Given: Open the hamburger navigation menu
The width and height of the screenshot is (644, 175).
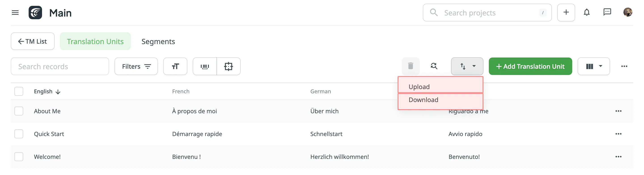Looking at the screenshot, I should [15, 13].
